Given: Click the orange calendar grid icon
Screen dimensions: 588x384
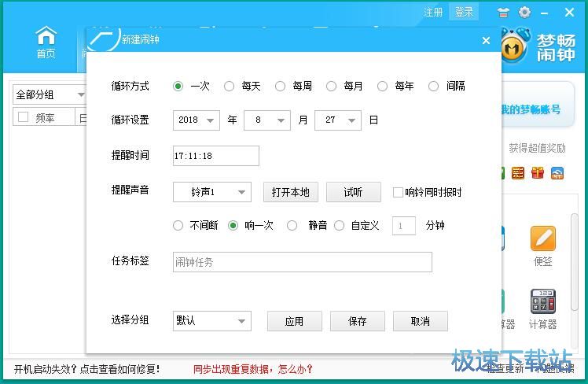Looking at the screenshot, I should pyautogui.click(x=518, y=173).
